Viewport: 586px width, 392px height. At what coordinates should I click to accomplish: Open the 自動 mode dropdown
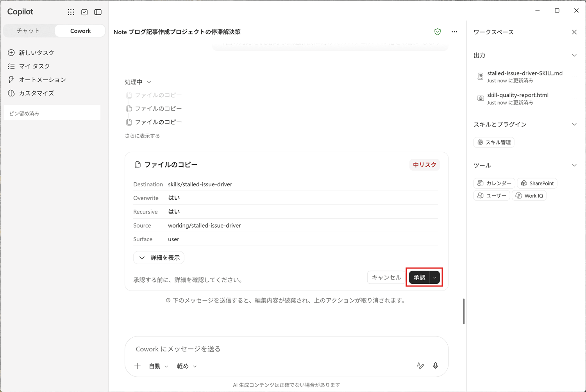pyautogui.click(x=158, y=366)
